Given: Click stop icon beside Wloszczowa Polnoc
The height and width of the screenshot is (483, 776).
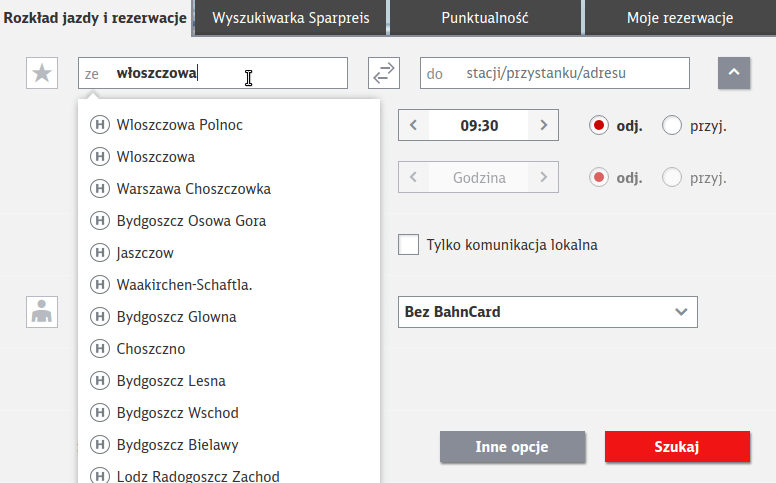Looking at the screenshot, I should pyautogui.click(x=99, y=125).
